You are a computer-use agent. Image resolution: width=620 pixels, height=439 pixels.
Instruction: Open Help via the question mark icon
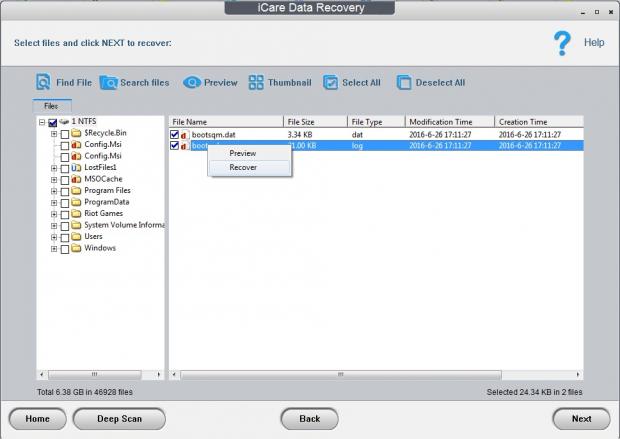coord(563,43)
